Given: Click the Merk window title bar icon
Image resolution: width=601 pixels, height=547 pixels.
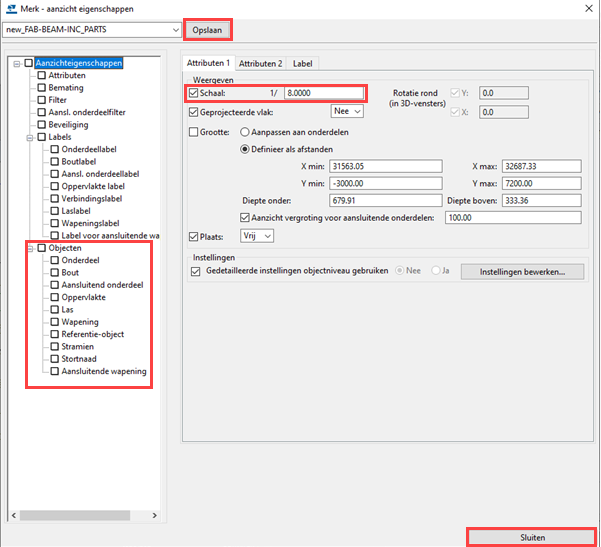Looking at the screenshot, I should click(x=11, y=9).
